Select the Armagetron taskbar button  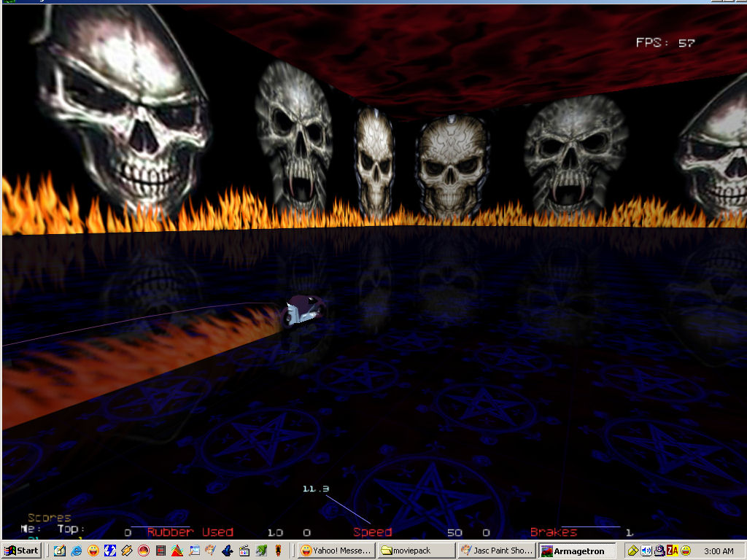(576, 551)
